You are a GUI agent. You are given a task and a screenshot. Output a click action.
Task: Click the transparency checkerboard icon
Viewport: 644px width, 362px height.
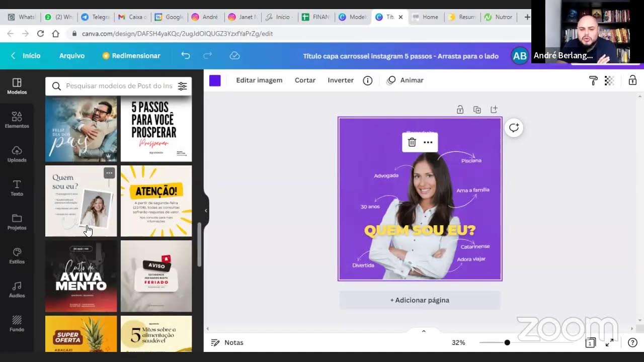pos(609,80)
